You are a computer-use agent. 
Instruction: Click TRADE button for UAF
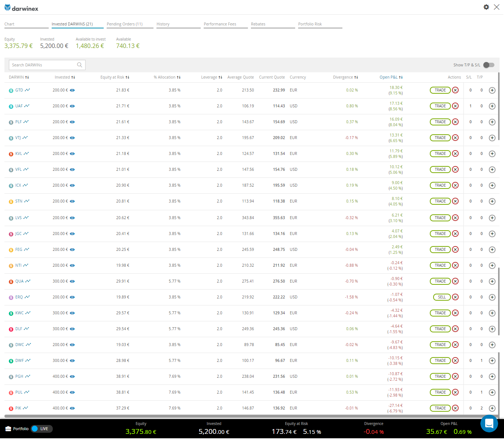[x=440, y=106]
